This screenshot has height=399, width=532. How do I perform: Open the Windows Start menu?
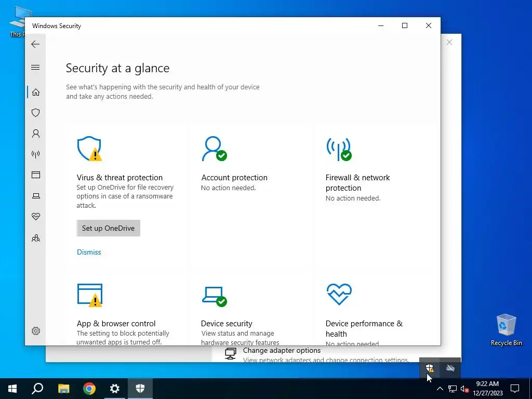click(x=12, y=389)
